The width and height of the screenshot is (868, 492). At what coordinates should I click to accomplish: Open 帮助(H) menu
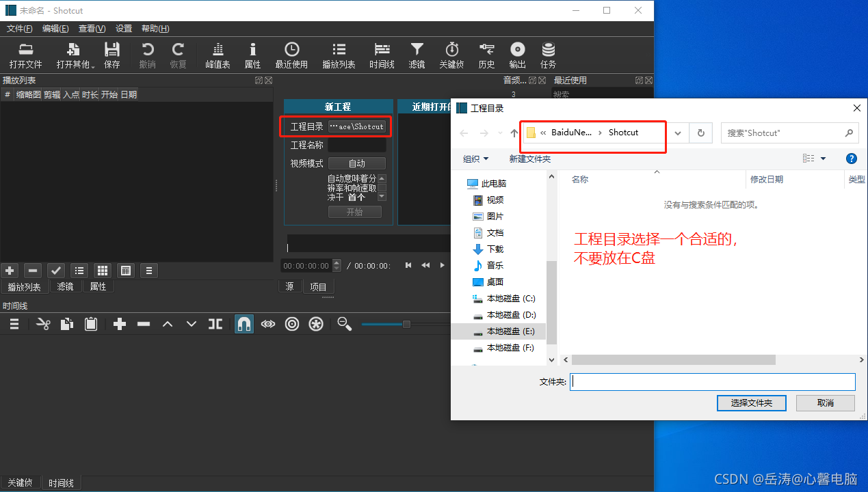155,29
